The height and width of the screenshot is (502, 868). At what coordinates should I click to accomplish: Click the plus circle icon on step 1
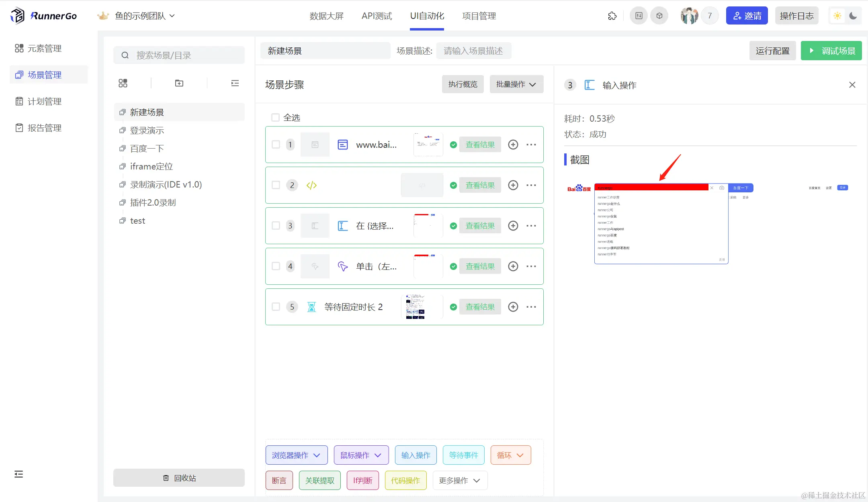click(513, 145)
